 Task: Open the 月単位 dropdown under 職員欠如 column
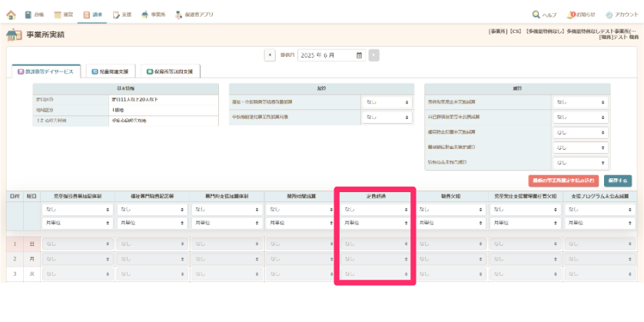tap(450, 223)
